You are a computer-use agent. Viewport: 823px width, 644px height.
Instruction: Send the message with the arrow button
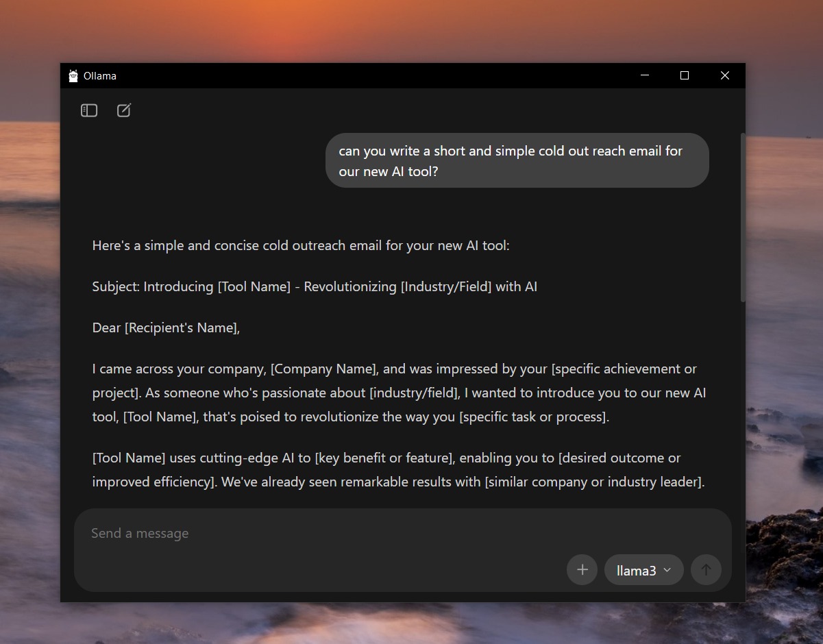point(706,569)
